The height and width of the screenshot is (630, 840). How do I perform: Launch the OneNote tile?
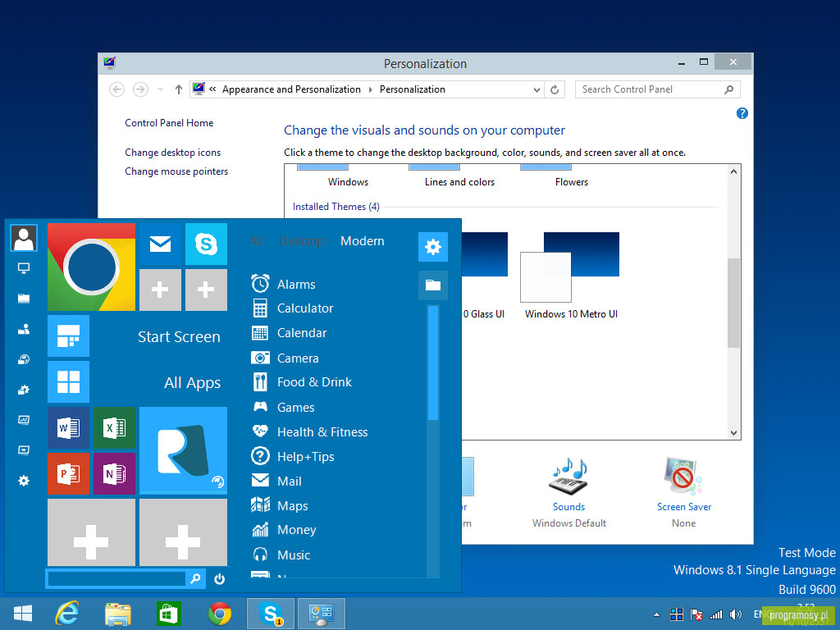click(114, 473)
